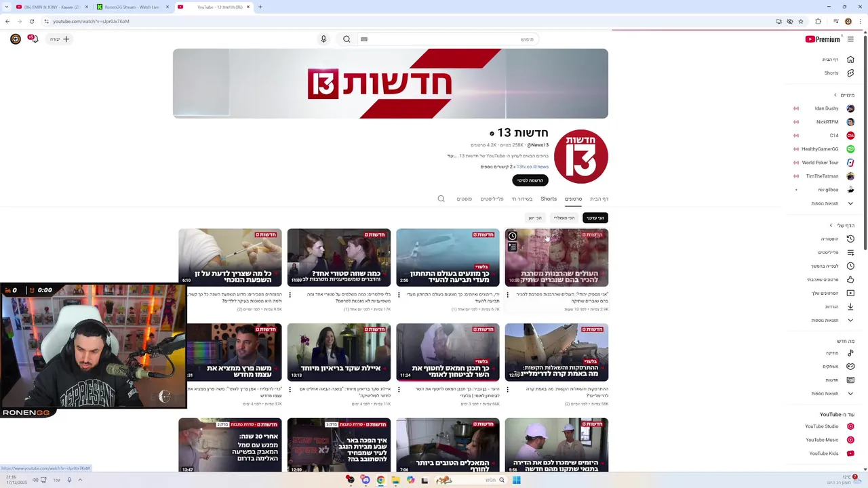Open the HealthyGamerGG subscription channel
Image resolution: width=868 pixels, height=488 pixels.
click(x=825, y=149)
